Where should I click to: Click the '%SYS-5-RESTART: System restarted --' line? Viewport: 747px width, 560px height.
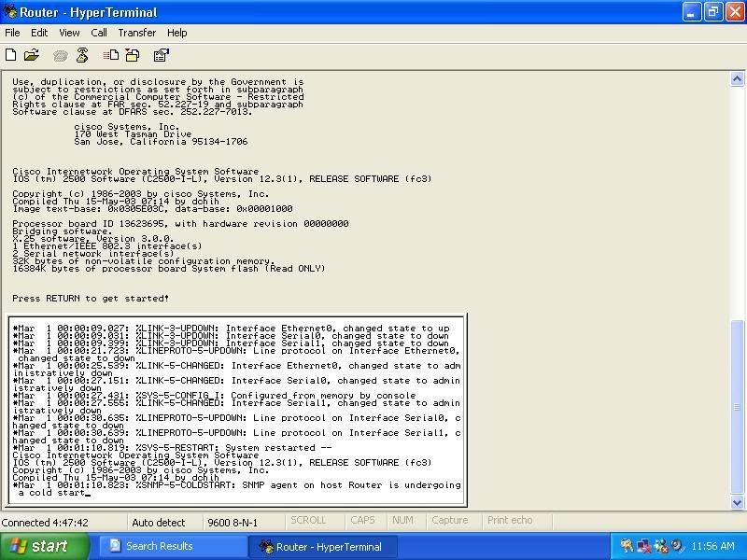pyautogui.click(x=172, y=448)
